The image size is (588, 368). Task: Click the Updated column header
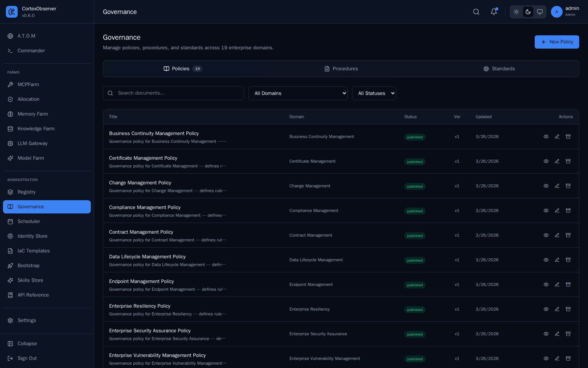484,117
